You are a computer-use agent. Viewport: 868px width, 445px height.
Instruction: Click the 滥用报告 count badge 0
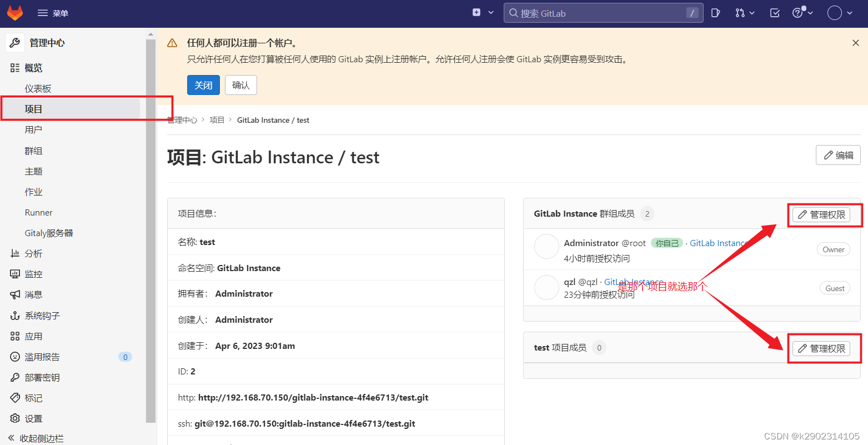tap(126, 357)
